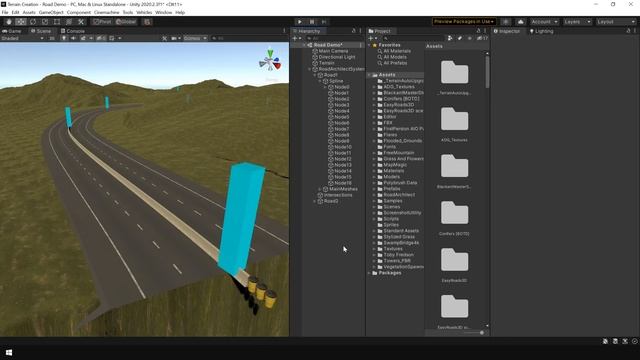Click the Project add plus button
This screenshot has height=360, width=640.
372,38
